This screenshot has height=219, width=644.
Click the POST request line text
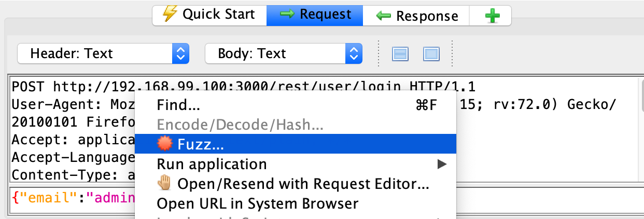click(244, 86)
